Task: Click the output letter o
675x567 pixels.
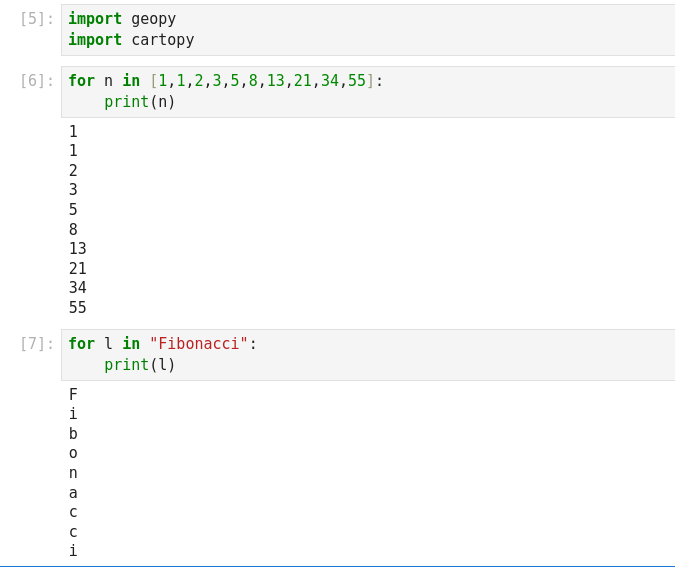Action: [73, 453]
